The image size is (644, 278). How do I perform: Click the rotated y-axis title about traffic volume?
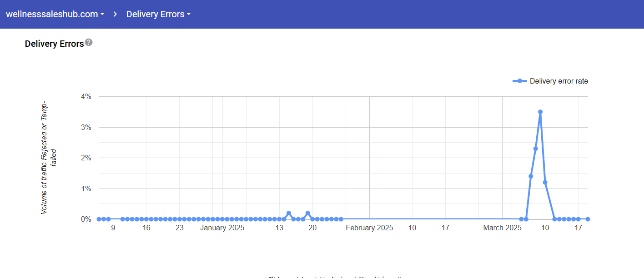click(x=48, y=158)
